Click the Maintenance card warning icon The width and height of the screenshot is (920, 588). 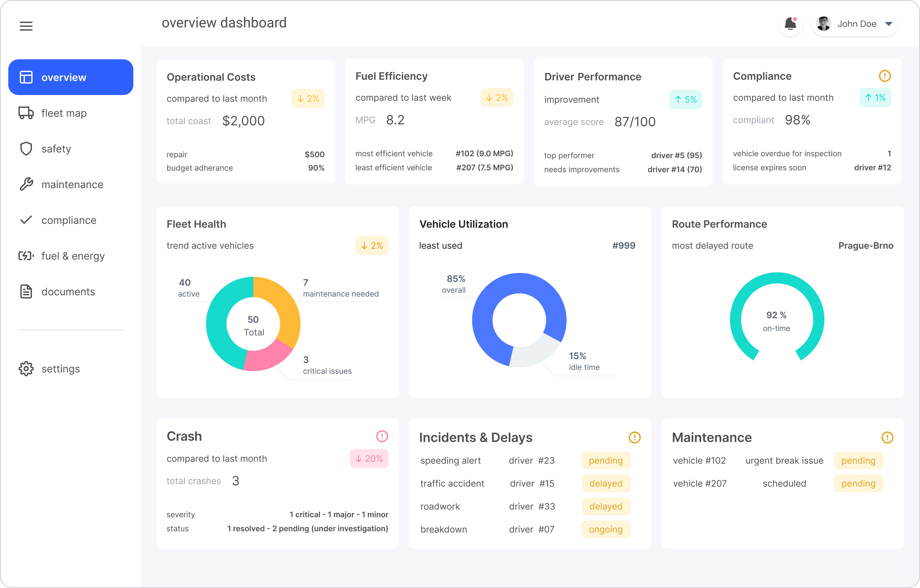click(887, 437)
